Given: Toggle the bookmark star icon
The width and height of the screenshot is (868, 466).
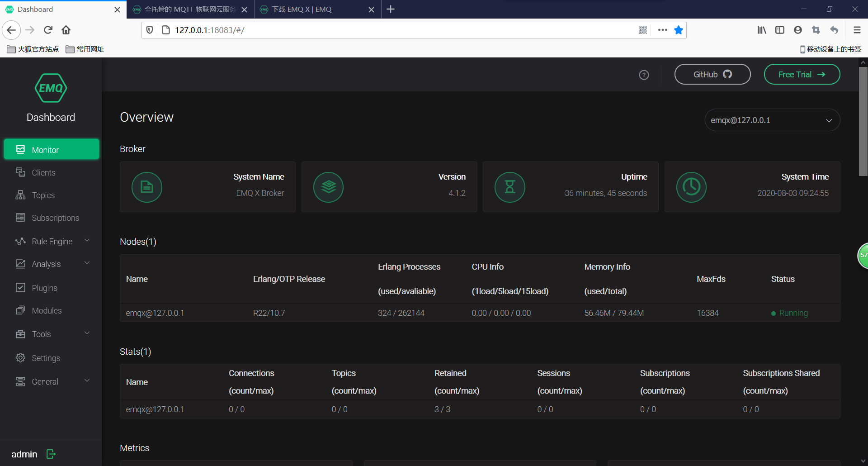Looking at the screenshot, I should coord(679,30).
